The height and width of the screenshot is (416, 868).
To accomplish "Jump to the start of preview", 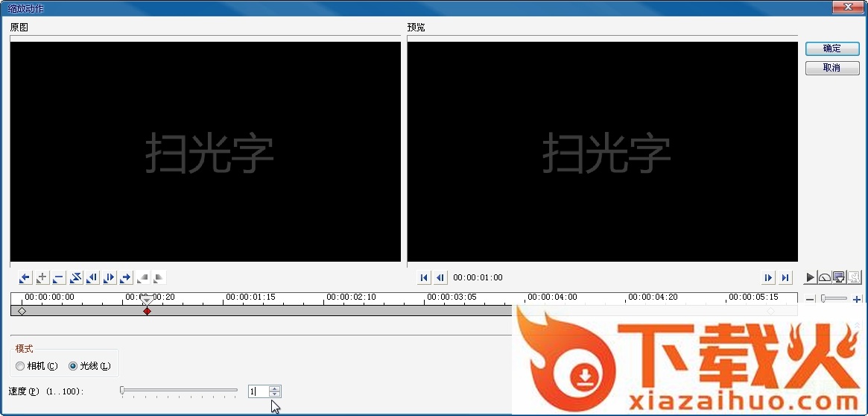I will [424, 278].
